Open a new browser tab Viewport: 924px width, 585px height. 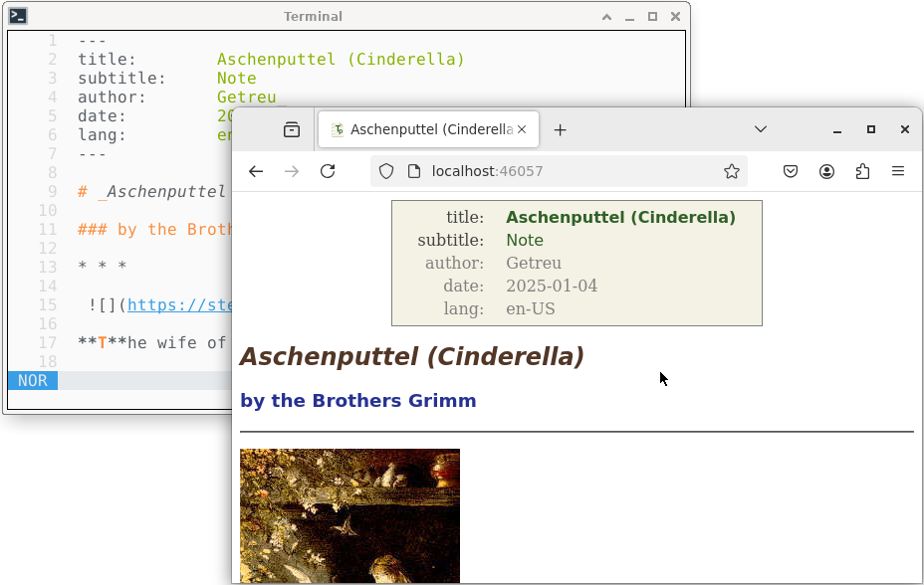tap(560, 129)
